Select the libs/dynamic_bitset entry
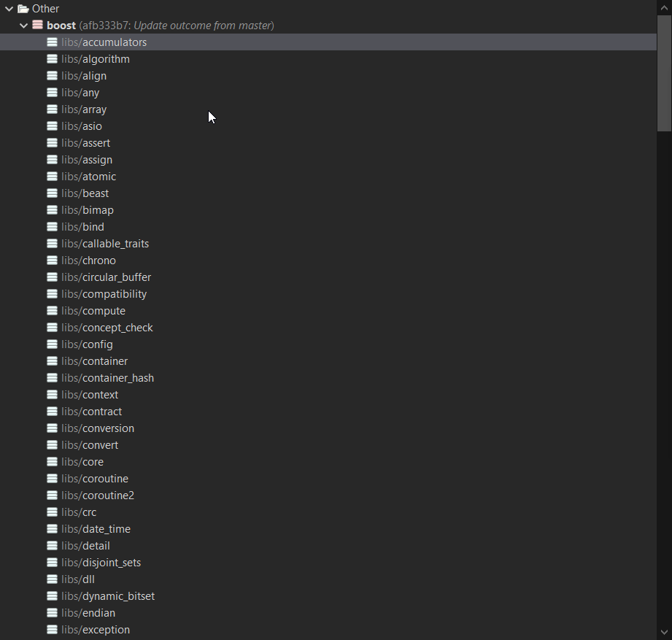Image resolution: width=672 pixels, height=640 pixels. point(328,595)
